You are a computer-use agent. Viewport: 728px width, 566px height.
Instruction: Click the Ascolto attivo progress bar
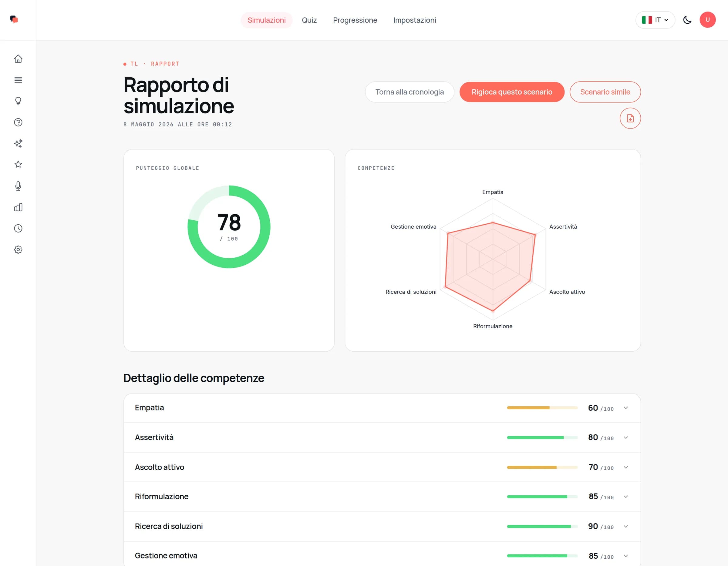[x=542, y=467]
